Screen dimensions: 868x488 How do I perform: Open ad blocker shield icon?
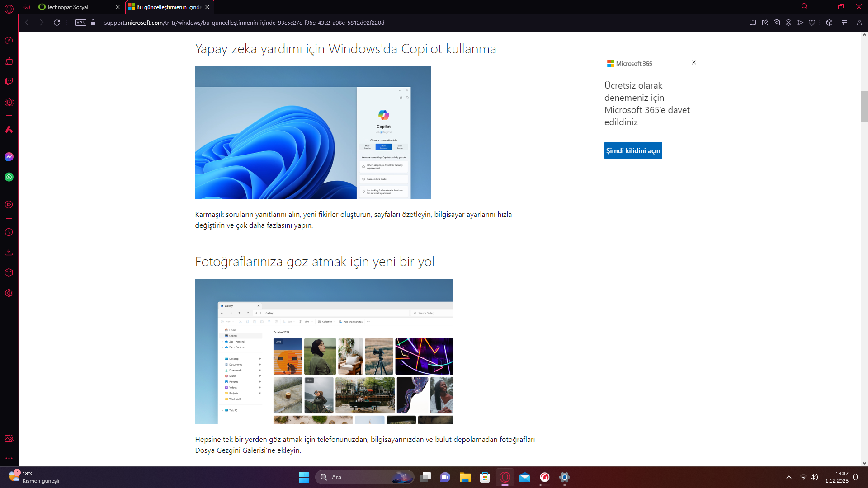[788, 23]
